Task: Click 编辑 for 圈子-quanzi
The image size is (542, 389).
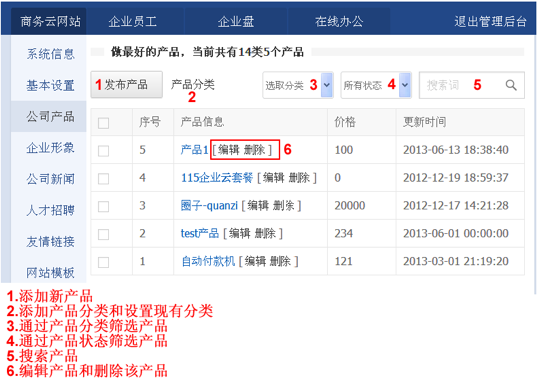Action: pos(258,206)
